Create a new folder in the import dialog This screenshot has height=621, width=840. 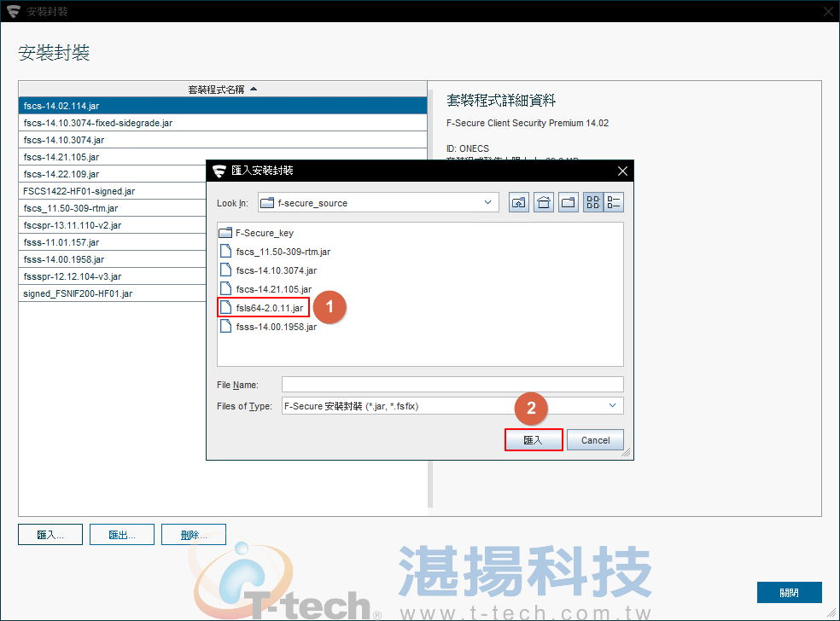pyautogui.click(x=569, y=202)
